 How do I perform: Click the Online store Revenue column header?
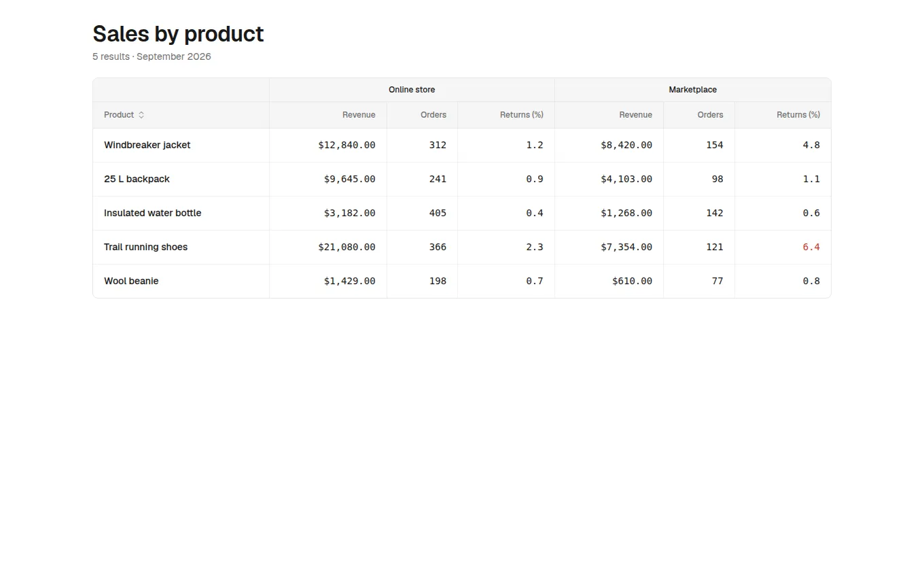tap(328, 115)
